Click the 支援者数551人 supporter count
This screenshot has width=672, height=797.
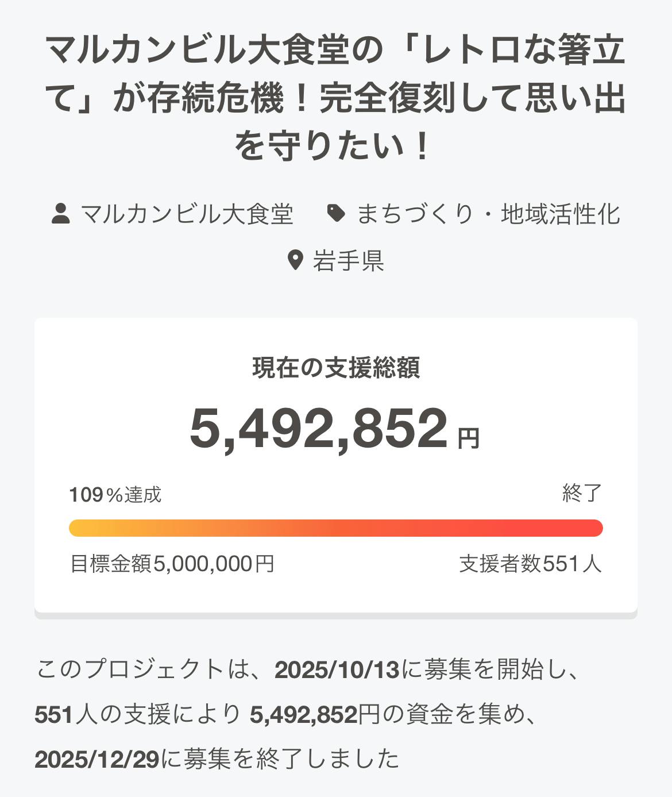pyautogui.click(x=530, y=564)
